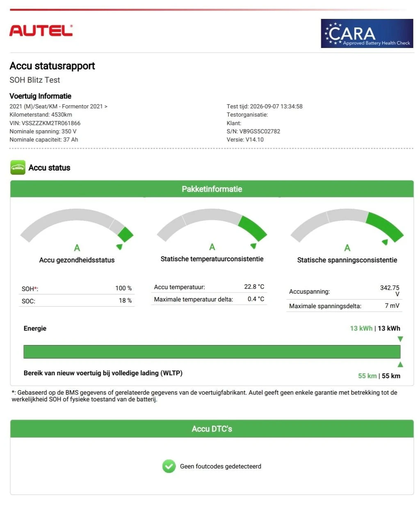The image size is (420, 528).
Task: Click the VIN number text
Action: [x=45, y=123]
